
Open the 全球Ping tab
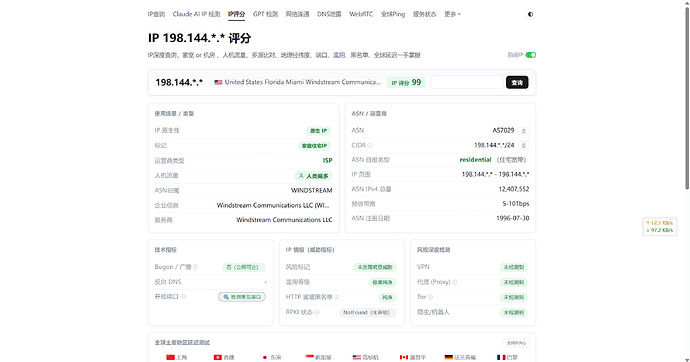pos(393,14)
